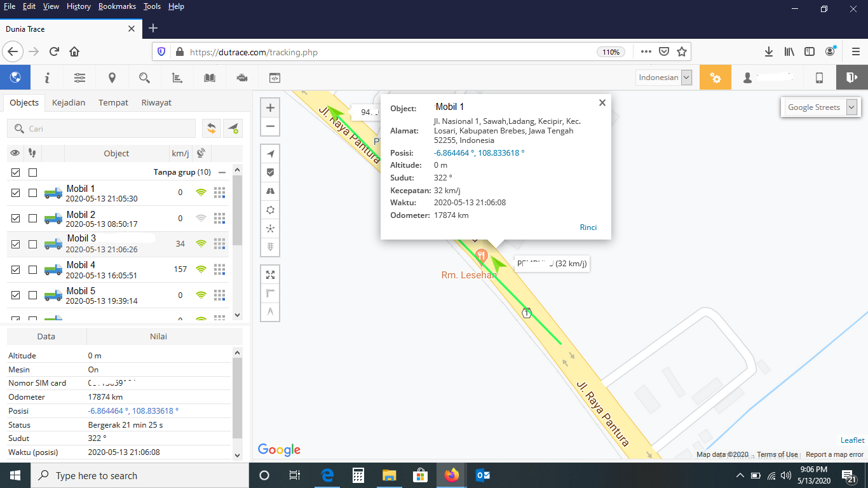The width and height of the screenshot is (868, 488).
Task: Switch to the Kejadian tab
Action: pyautogui.click(x=69, y=102)
